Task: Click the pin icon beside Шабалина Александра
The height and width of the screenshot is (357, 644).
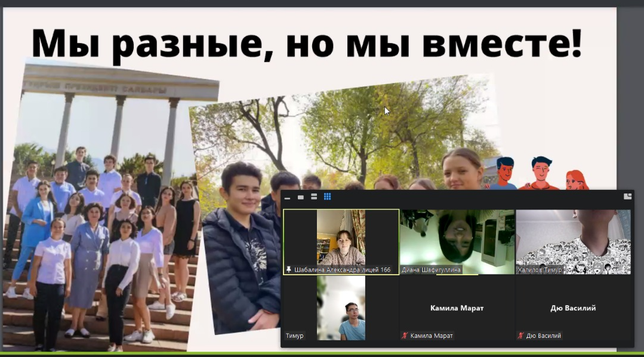Action: point(289,270)
